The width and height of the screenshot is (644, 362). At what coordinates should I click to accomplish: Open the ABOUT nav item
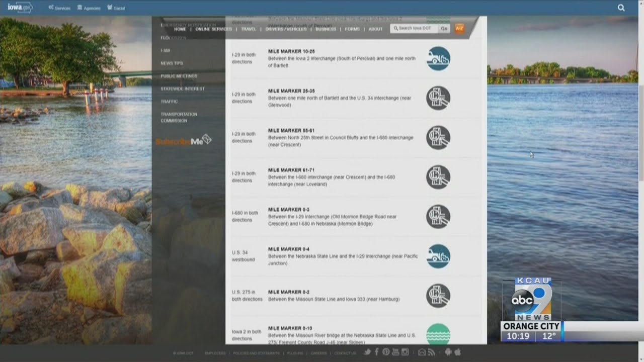point(375,29)
